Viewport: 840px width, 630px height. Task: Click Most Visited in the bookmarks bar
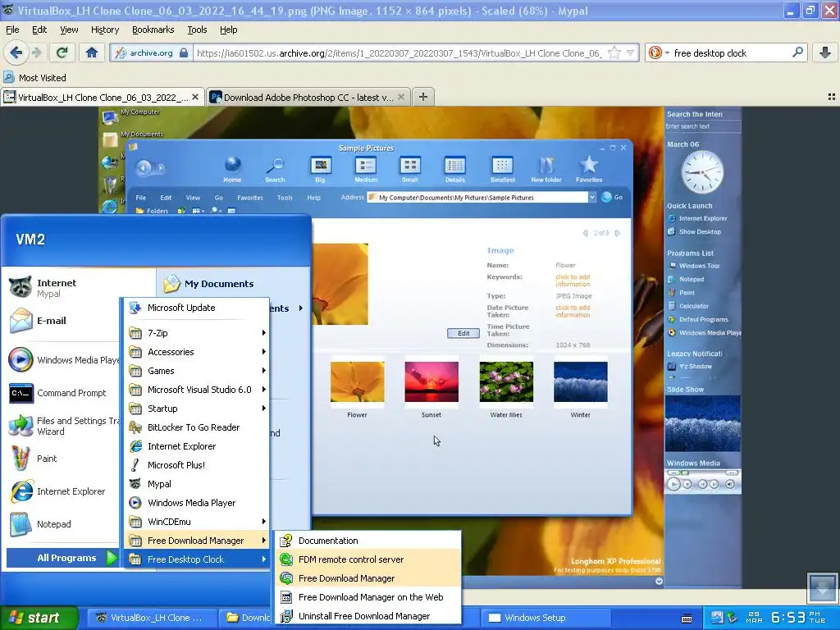click(34, 78)
